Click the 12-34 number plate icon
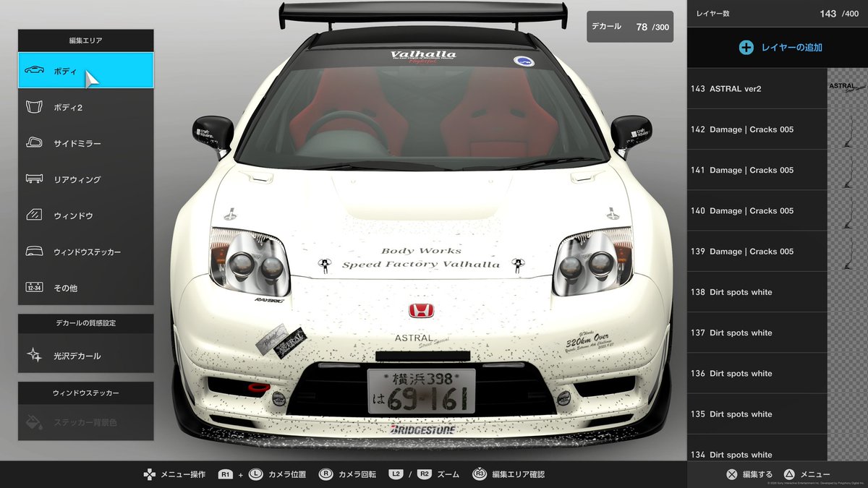This screenshot has width=868, height=488. tap(34, 288)
